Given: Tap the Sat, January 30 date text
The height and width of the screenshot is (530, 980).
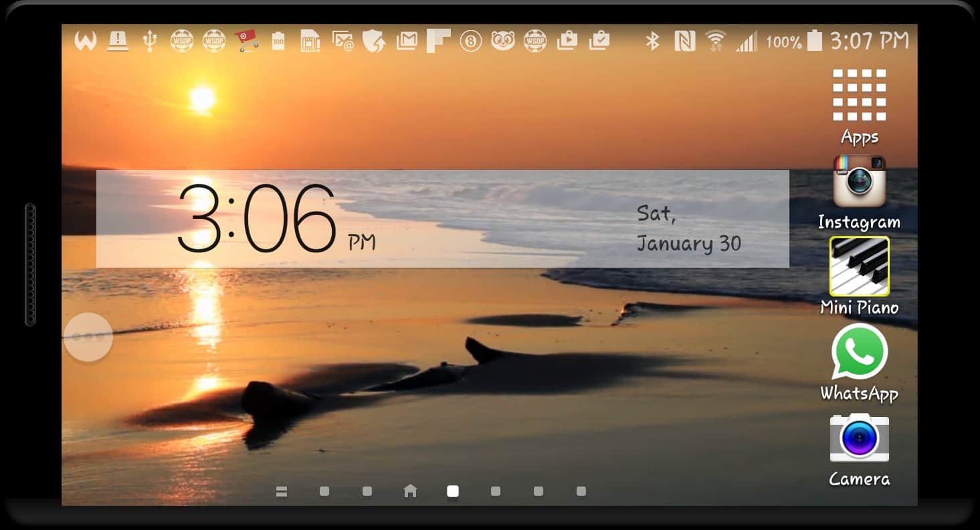Looking at the screenshot, I should 688,229.
